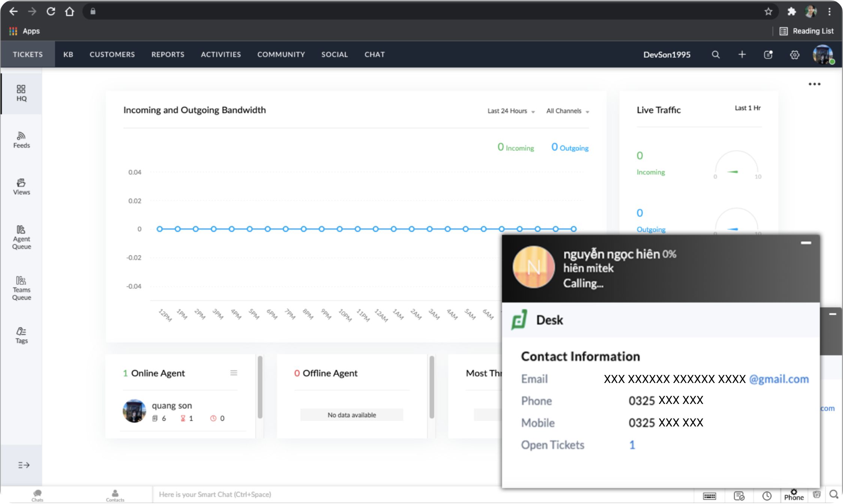Open the Online Agent list options menu
843x504 pixels.
point(233,373)
